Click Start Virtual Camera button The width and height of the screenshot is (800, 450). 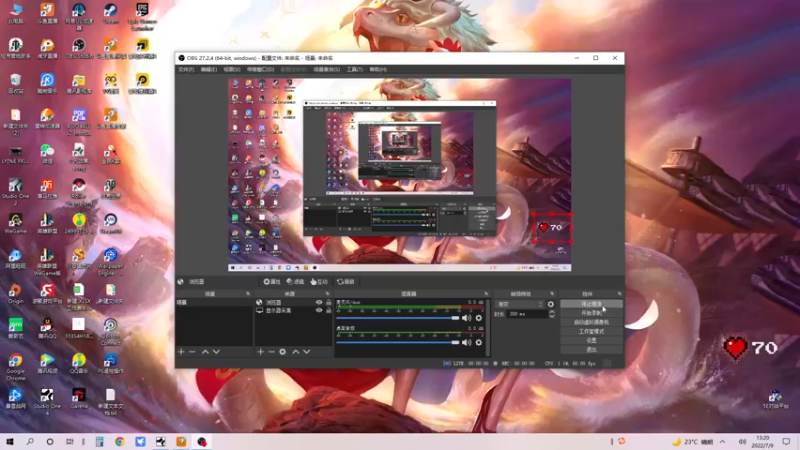tap(591, 322)
